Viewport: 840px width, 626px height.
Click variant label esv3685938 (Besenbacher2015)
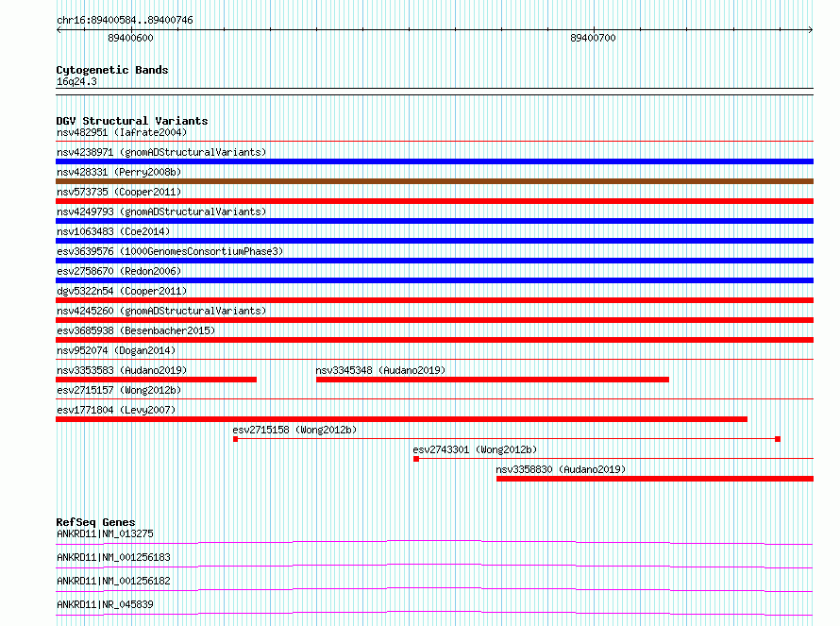point(136,330)
